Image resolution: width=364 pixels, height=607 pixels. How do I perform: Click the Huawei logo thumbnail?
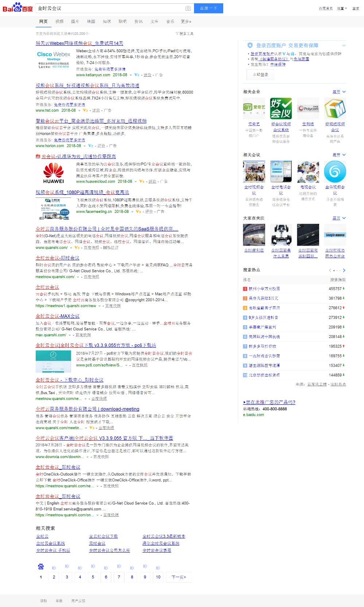54,173
